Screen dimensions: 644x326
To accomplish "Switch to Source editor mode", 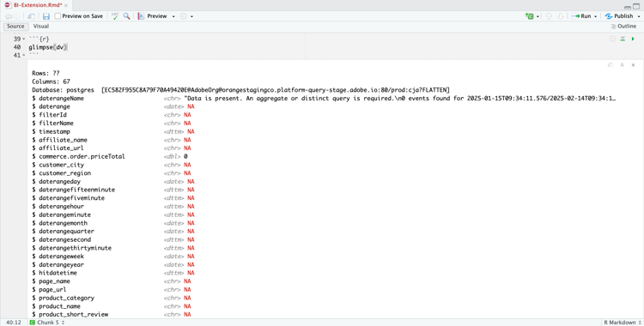I will pos(15,27).
